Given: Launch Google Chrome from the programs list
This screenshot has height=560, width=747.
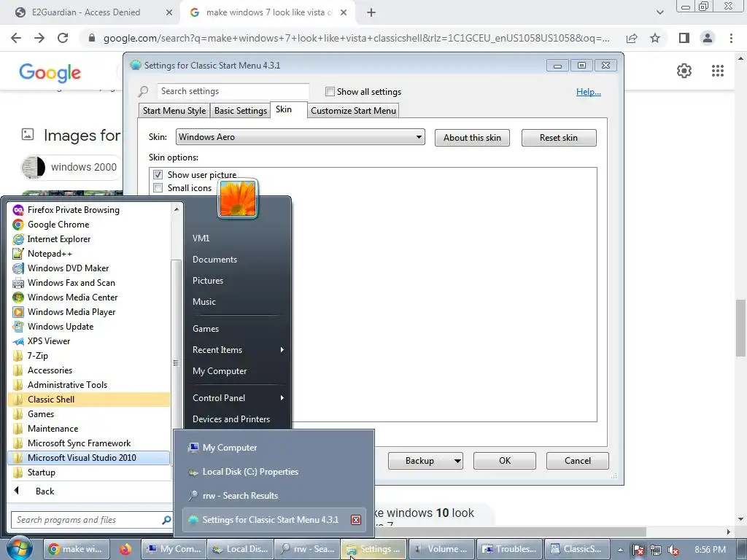Looking at the screenshot, I should click(88, 225).
